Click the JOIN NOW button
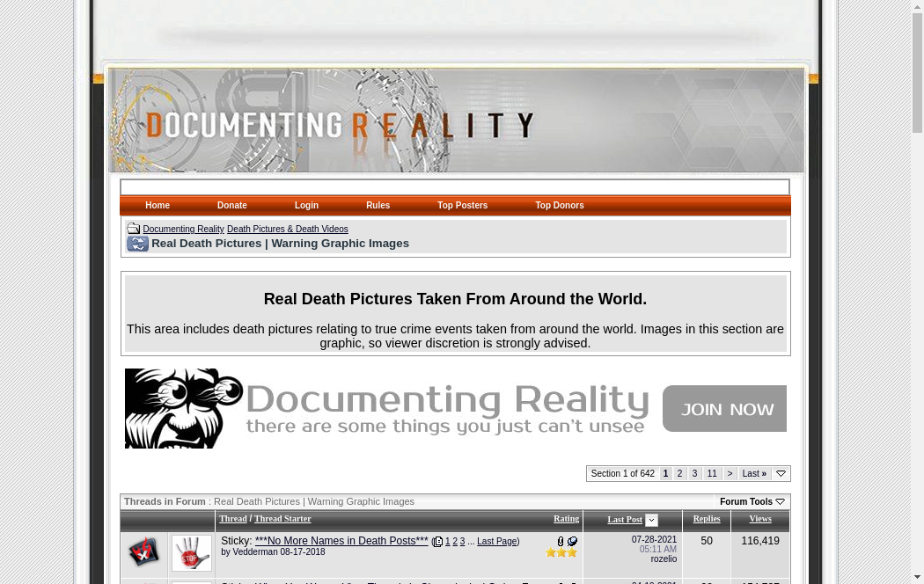Screen dimensions: 924x584 723,408
